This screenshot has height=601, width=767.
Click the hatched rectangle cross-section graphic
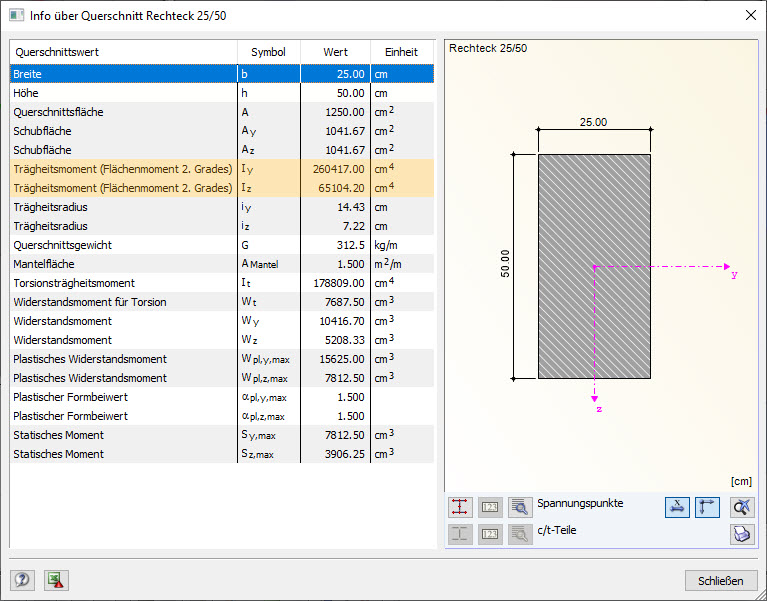coord(594,267)
